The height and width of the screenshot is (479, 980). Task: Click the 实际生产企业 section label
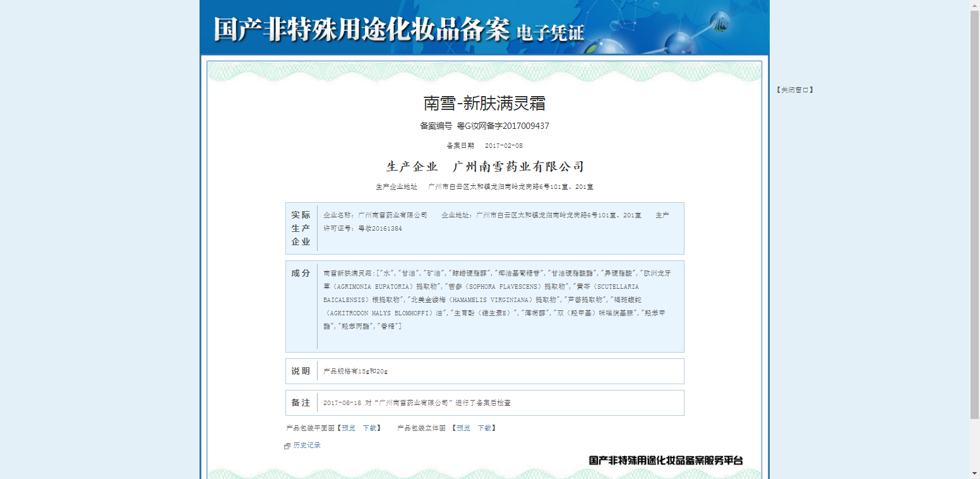(x=301, y=228)
